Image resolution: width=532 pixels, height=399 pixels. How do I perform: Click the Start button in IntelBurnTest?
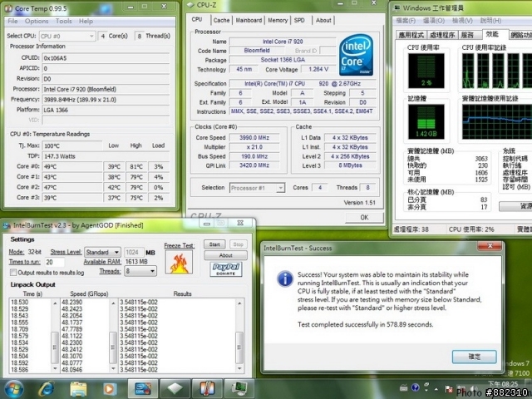[x=214, y=244]
